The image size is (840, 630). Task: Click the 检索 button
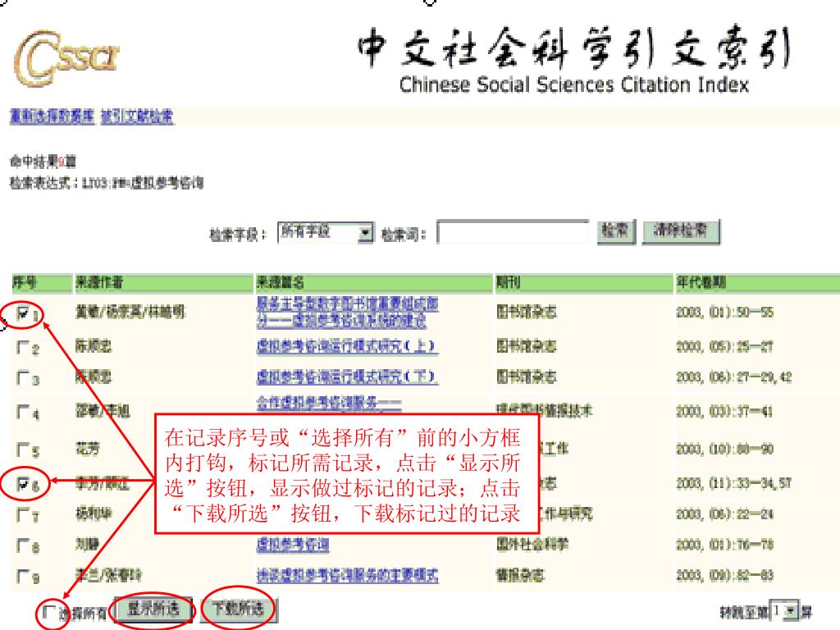[x=615, y=231]
